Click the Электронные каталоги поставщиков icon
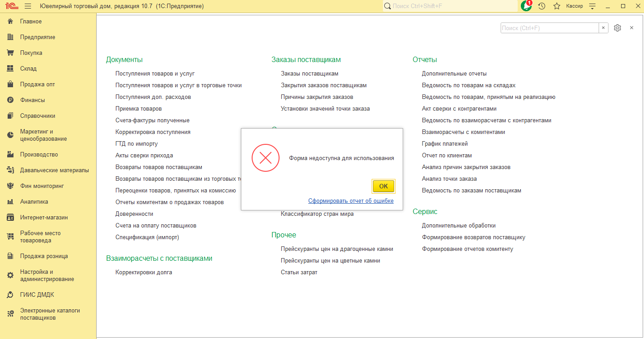The image size is (644, 339). [10, 314]
